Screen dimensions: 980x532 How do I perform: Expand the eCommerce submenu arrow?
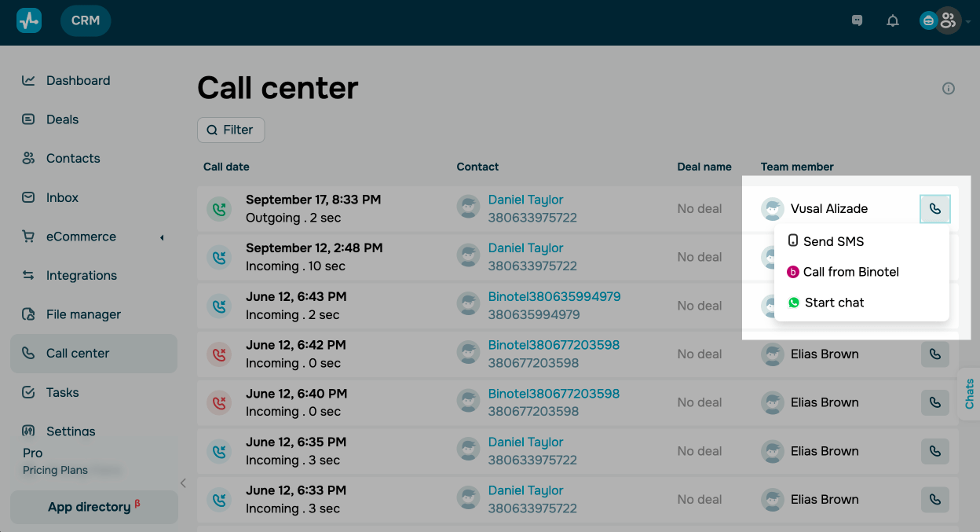click(x=162, y=237)
